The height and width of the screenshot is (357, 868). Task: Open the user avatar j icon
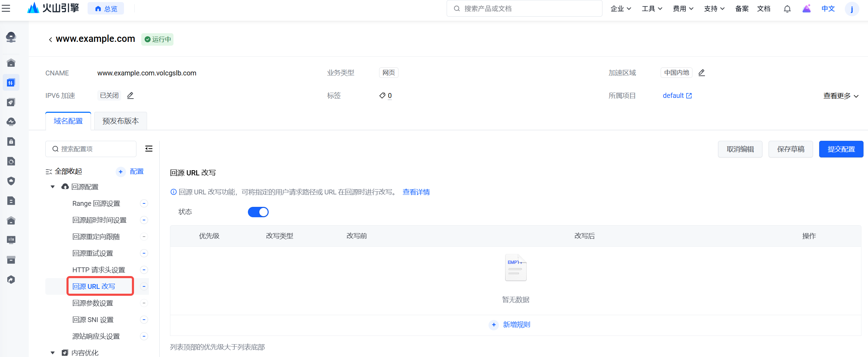click(x=851, y=9)
